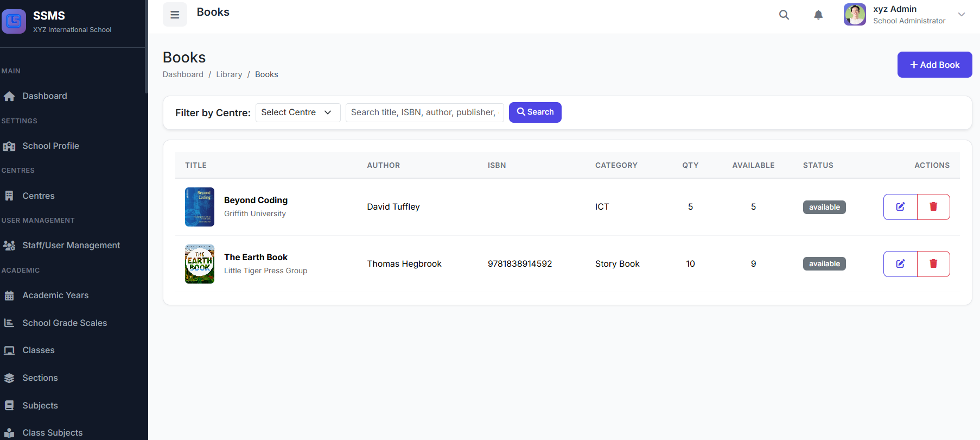Click the Sections layers icon
The image size is (980, 440).
9,378
